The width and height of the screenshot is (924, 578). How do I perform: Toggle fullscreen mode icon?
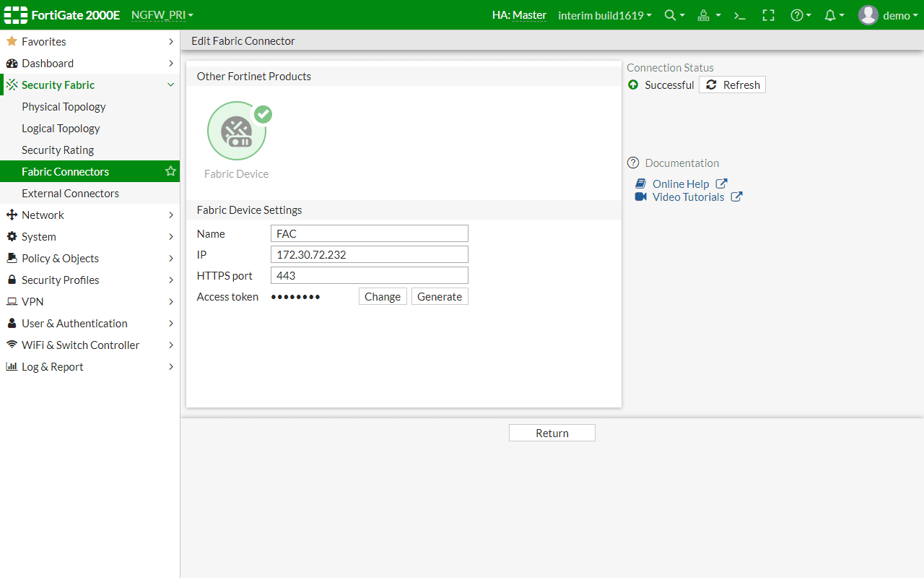(768, 15)
